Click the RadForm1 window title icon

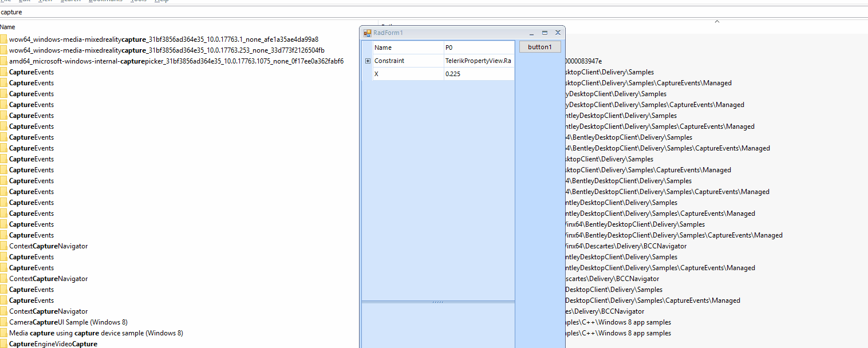tap(368, 33)
